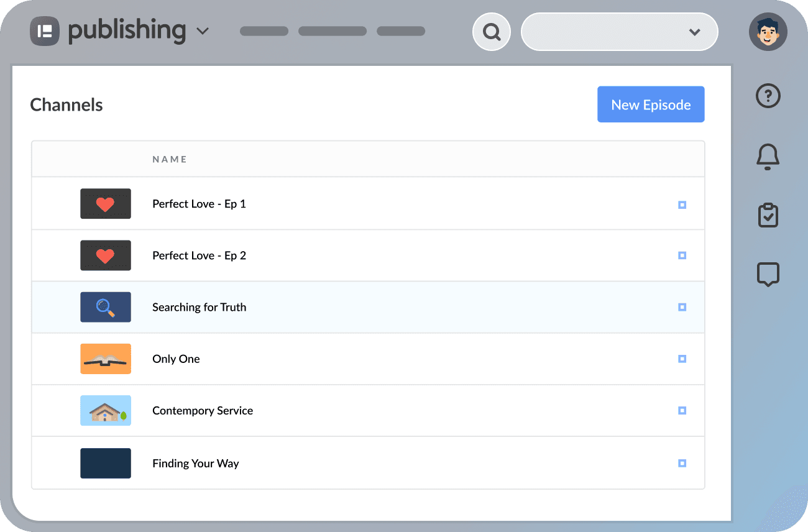Toggle the square indicator on Only One row

[682, 359]
